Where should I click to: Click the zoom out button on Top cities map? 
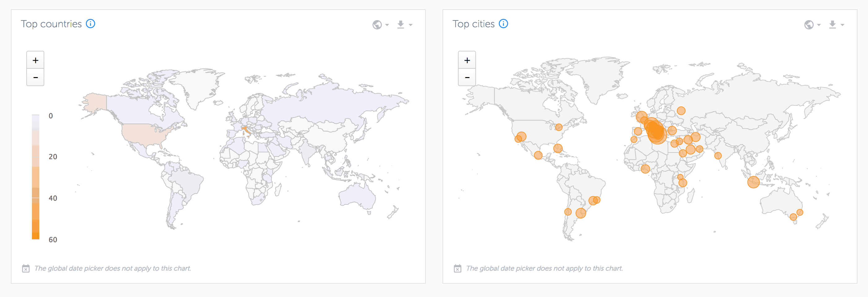coord(467,77)
